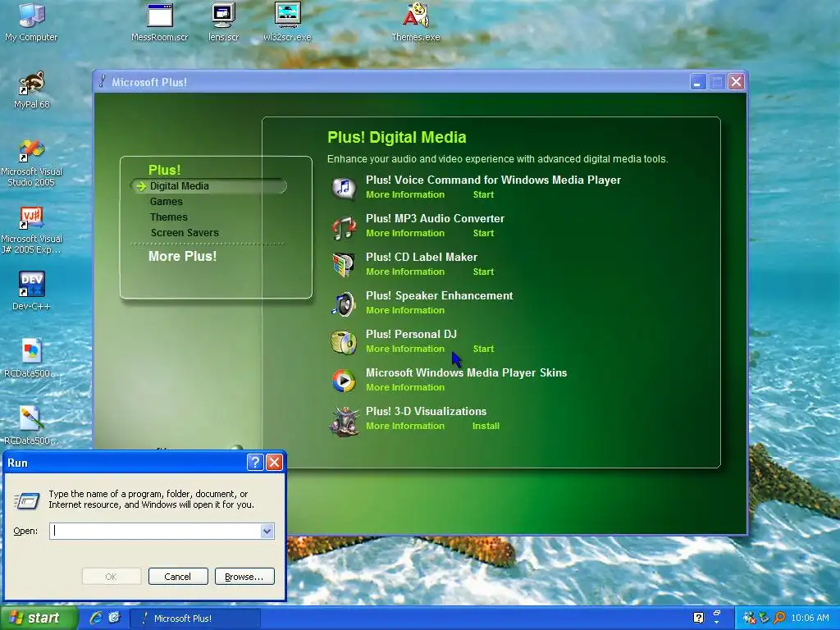840x630 pixels.
Task: Open Screen Savers section in Plus! menu
Action: 185,232
